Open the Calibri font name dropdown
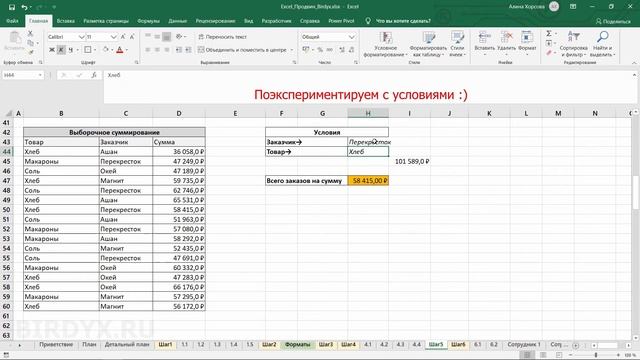This screenshot has height=360, width=640. 81,37
